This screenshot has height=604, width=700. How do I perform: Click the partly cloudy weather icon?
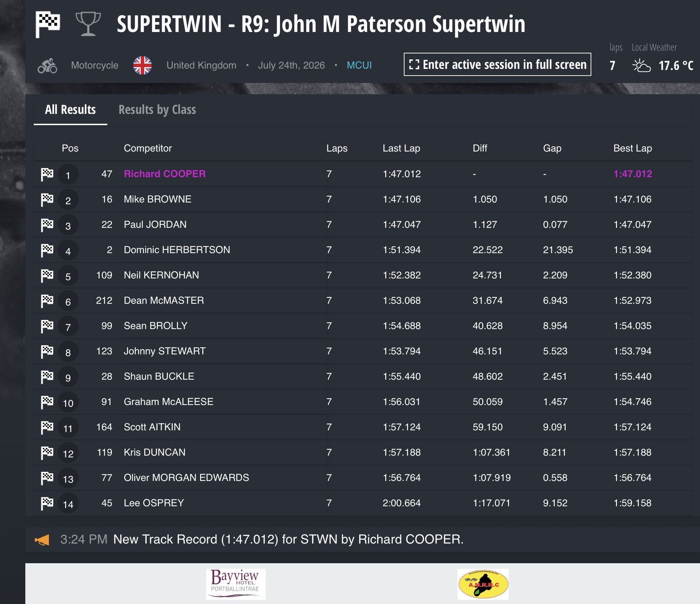point(641,66)
